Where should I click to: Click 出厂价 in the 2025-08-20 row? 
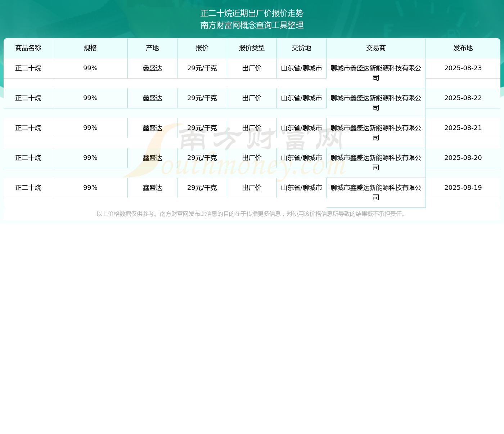pyautogui.click(x=252, y=158)
